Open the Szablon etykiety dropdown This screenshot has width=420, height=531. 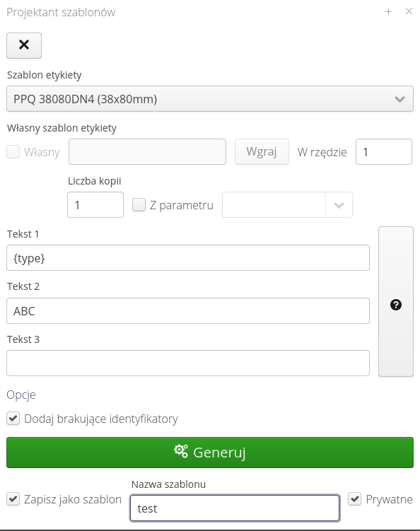point(210,98)
